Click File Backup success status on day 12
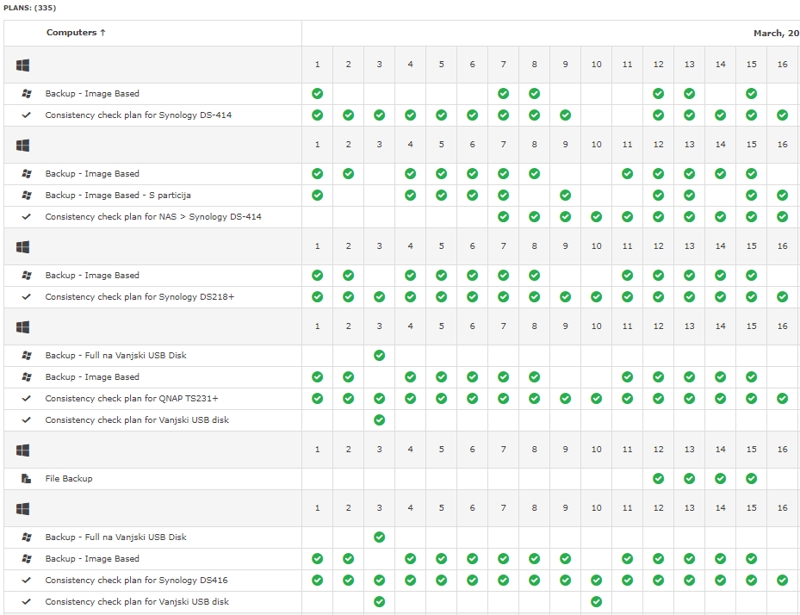The height and width of the screenshot is (615, 800). pos(658,479)
